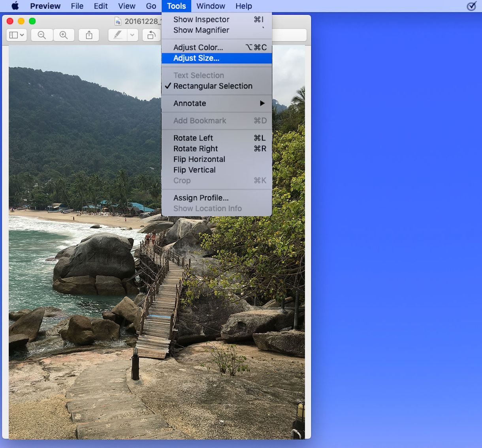Screen dimensions: 482x448
Task: Enable Text Selection mode
Action: 198,75
